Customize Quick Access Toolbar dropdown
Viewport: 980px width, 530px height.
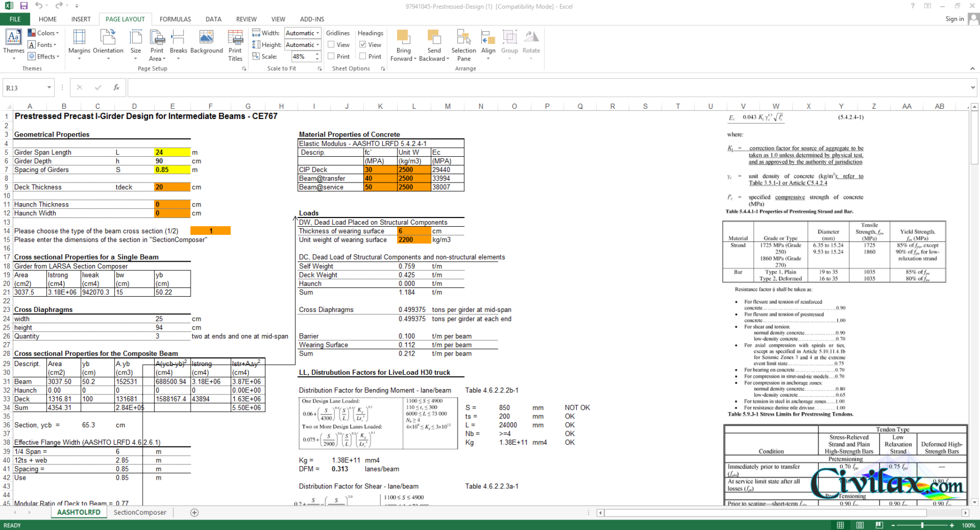(x=76, y=6)
